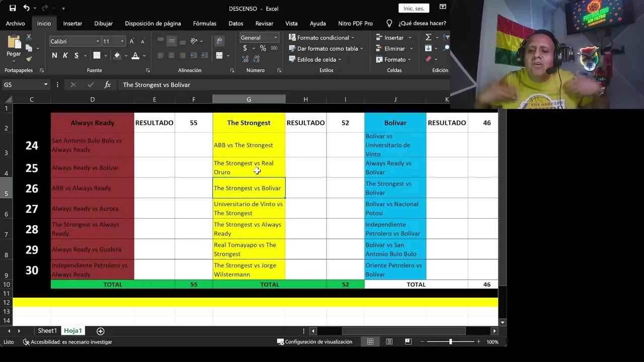Switch to the Fórmulas tab

tap(205, 23)
